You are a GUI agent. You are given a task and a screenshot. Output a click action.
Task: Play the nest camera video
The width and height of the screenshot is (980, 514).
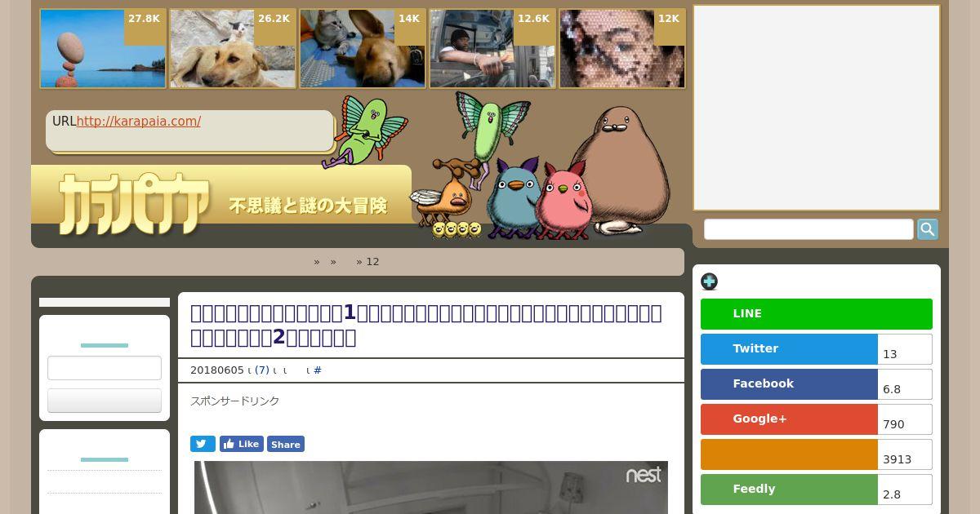[x=431, y=488]
